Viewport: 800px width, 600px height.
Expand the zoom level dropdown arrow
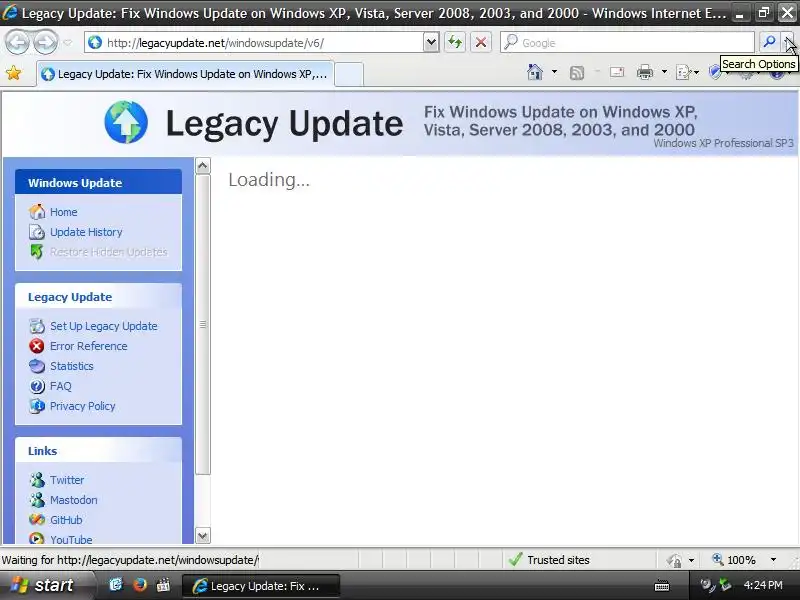click(773, 560)
